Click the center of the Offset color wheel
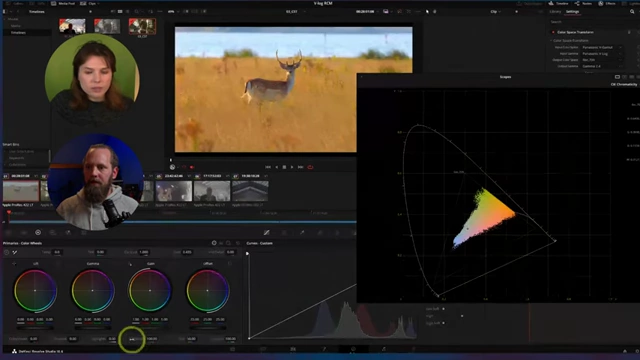Image resolution: width=640 pixels, height=360 pixels. tap(207, 291)
